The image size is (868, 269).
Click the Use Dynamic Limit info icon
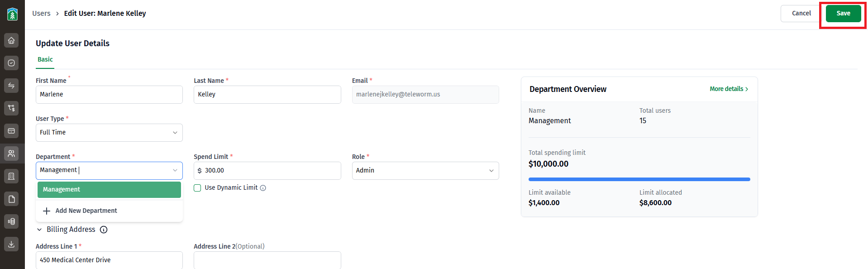click(263, 188)
